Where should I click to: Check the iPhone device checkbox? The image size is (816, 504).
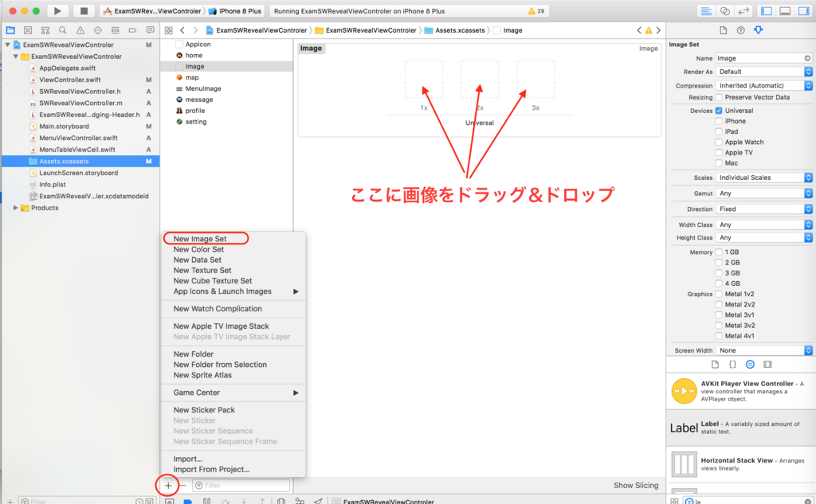(719, 121)
